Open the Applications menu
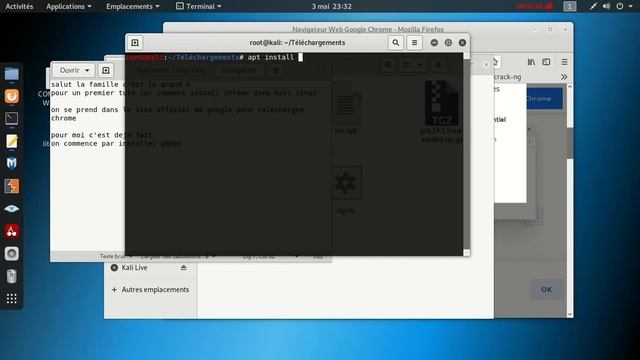Image resolution: width=640 pixels, height=360 pixels. pyautogui.click(x=69, y=6)
